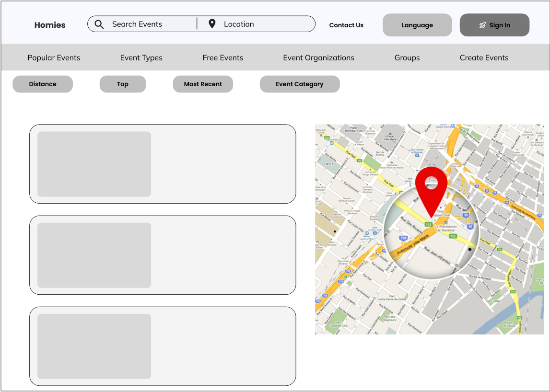Toggle the Distance filter chip
The width and height of the screenshot is (550, 392).
43,84
